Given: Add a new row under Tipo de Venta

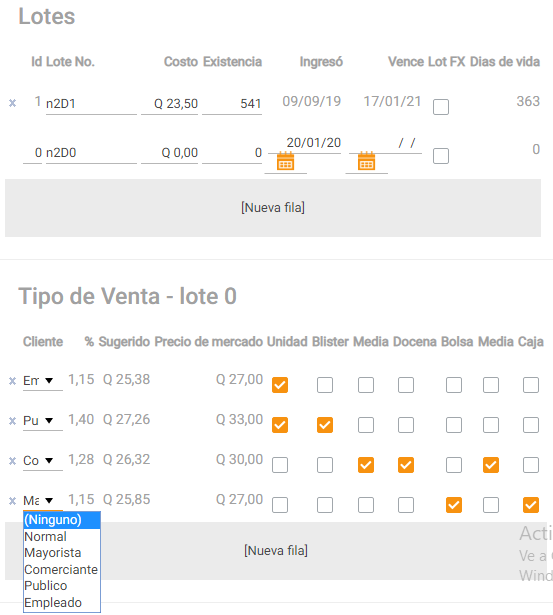Looking at the screenshot, I should coord(276,551).
